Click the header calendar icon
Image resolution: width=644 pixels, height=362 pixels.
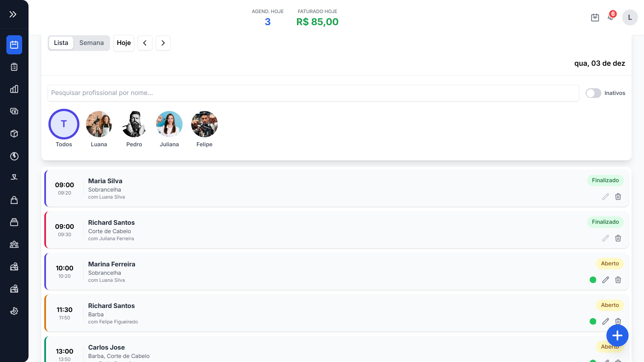tap(595, 17)
